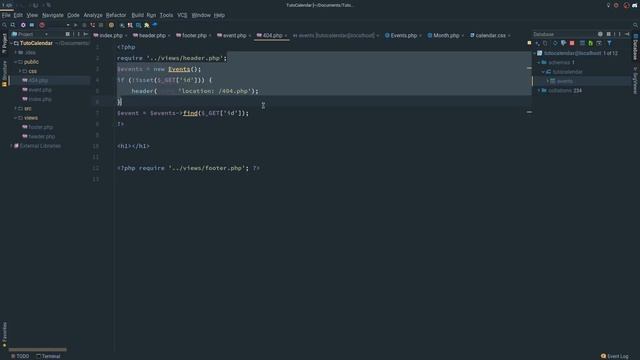The image size is (640, 360).
Task: Open the Run menu
Action: (151, 15)
